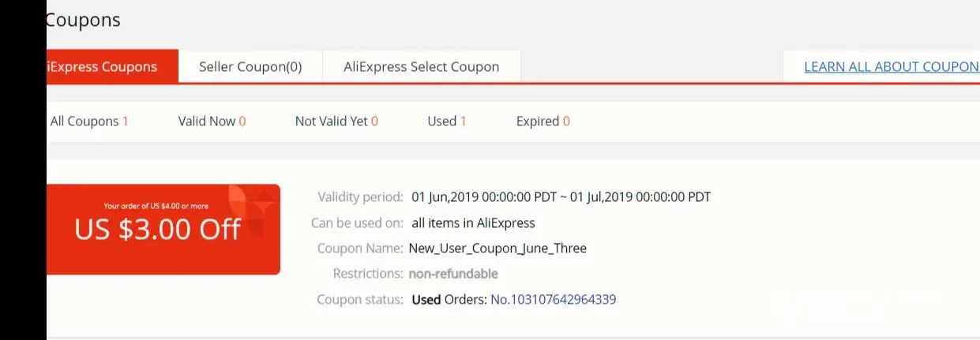
Task: Click the US $3.00 Off coupon card
Action: 158,229
